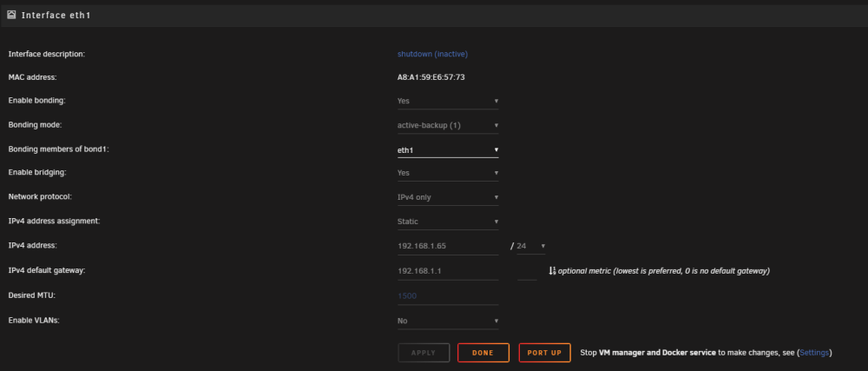Open the Bonding mode dropdown
868x371 pixels.
448,126
